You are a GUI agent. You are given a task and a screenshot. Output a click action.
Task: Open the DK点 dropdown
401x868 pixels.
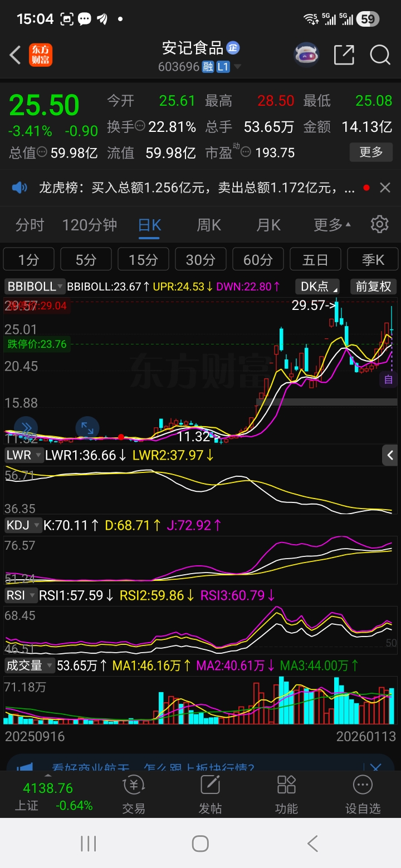point(317,287)
